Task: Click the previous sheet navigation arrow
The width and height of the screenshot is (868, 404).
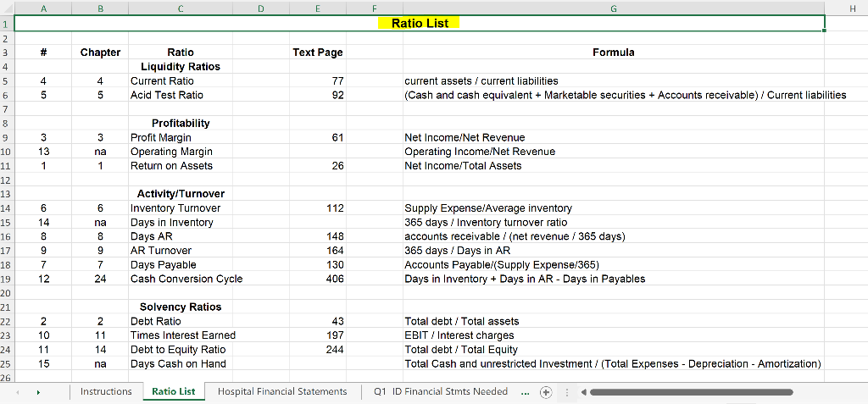Action: coord(17,392)
